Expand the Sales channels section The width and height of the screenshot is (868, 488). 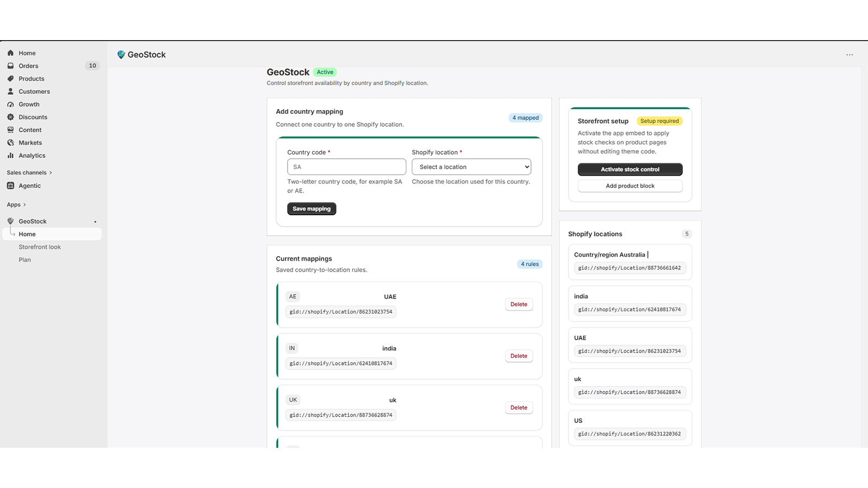pyautogui.click(x=29, y=172)
